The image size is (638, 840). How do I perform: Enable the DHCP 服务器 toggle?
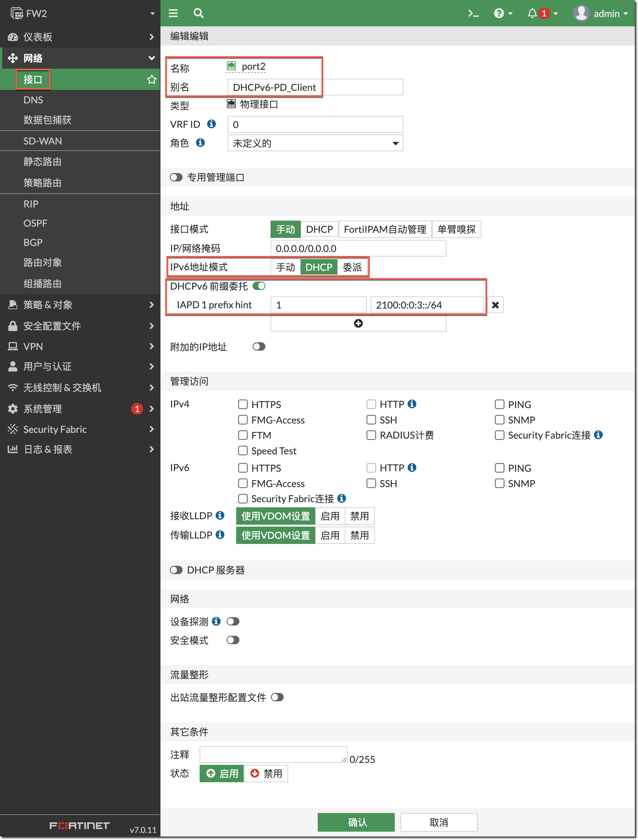(x=176, y=570)
